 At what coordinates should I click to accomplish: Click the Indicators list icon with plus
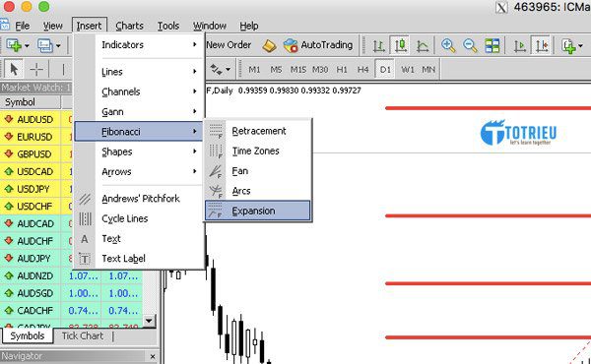pos(568,46)
